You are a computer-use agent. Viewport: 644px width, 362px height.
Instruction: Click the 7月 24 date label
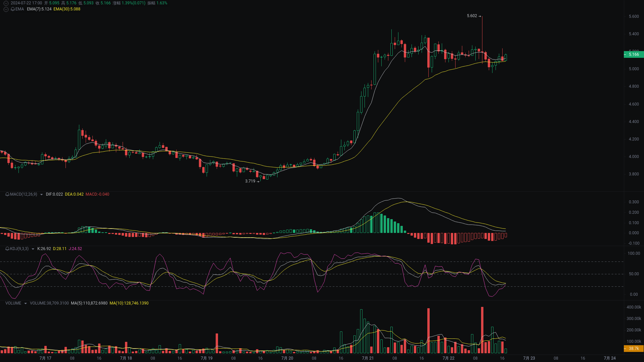click(x=610, y=358)
